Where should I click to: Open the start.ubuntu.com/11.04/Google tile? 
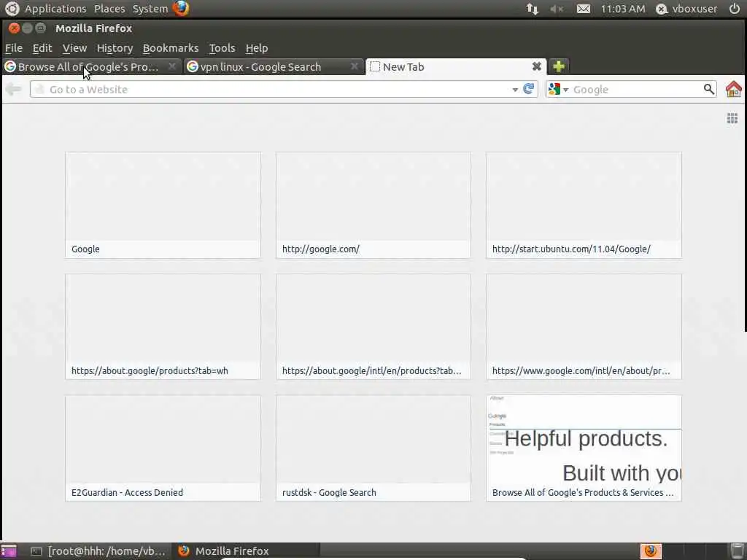pos(584,205)
